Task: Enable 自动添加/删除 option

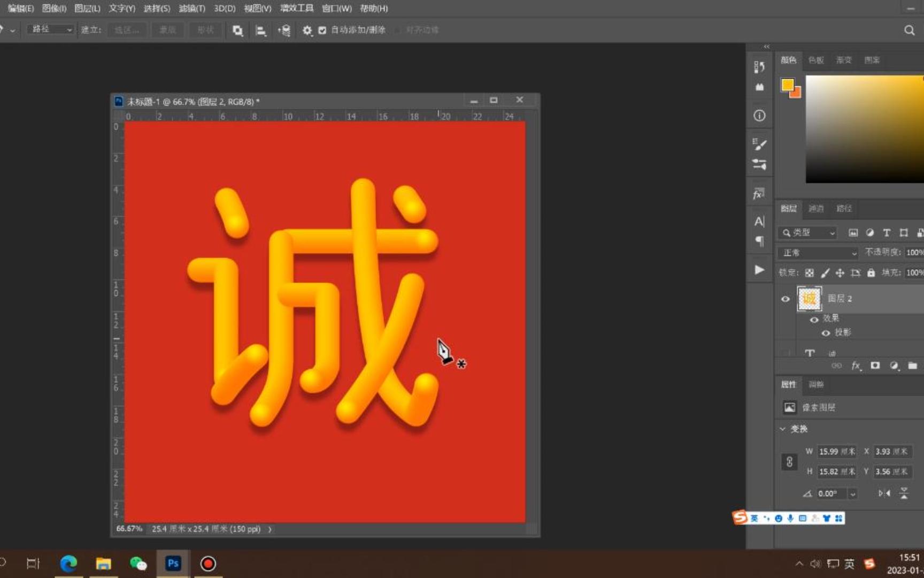Action: click(x=322, y=30)
